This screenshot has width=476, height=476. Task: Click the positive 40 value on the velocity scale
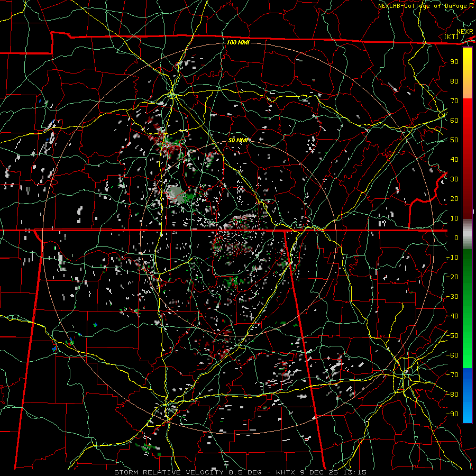(454, 159)
